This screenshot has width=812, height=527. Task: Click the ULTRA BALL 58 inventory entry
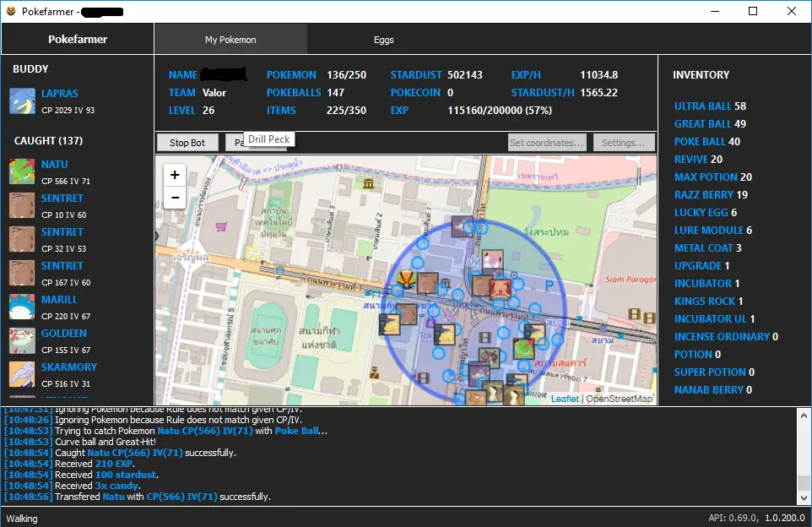pos(710,106)
